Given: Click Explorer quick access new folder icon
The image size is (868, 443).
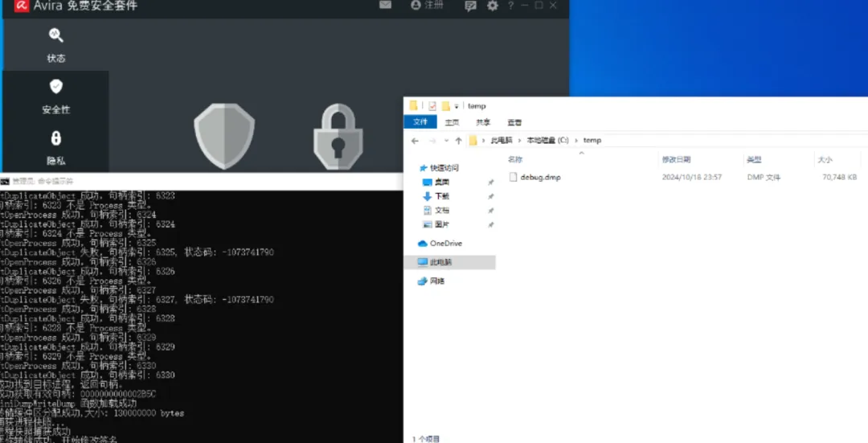Looking at the screenshot, I should coord(445,106).
